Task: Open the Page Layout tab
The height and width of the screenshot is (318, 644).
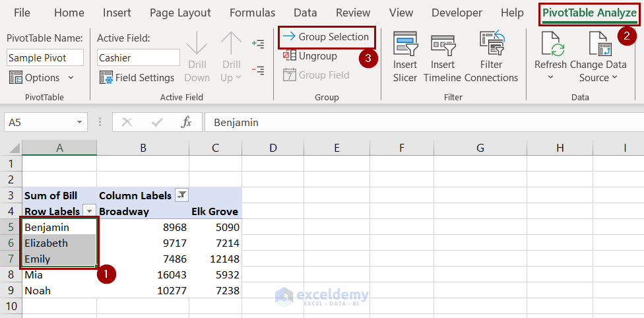Action: tap(180, 13)
